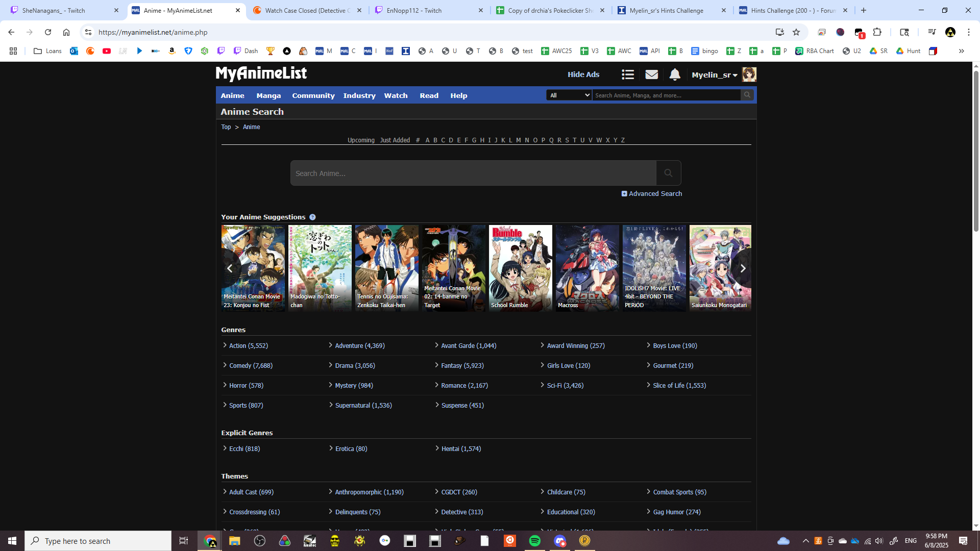Image resolution: width=980 pixels, height=551 pixels.
Task: Click the suggestions help question icon
Action: point(312,217)
